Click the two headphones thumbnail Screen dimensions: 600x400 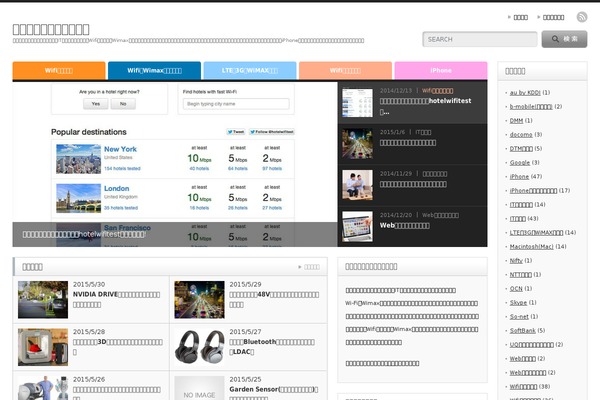[199, 347]
